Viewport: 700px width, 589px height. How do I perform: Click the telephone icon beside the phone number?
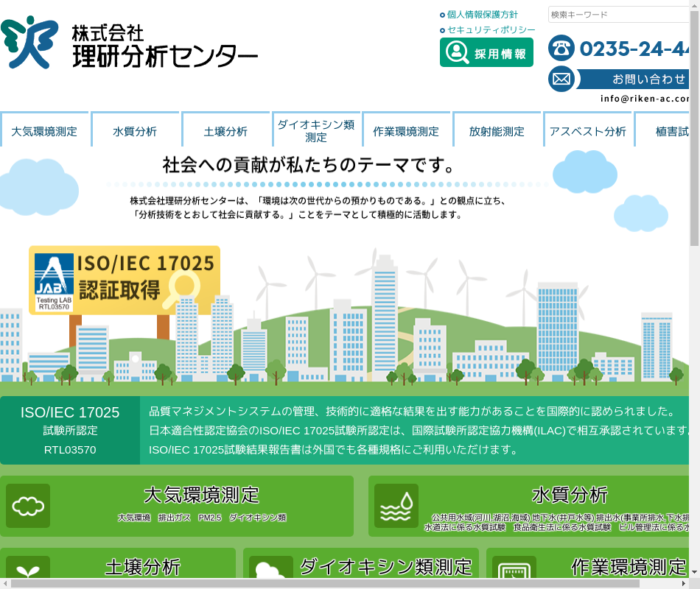[x=561, y=49]
